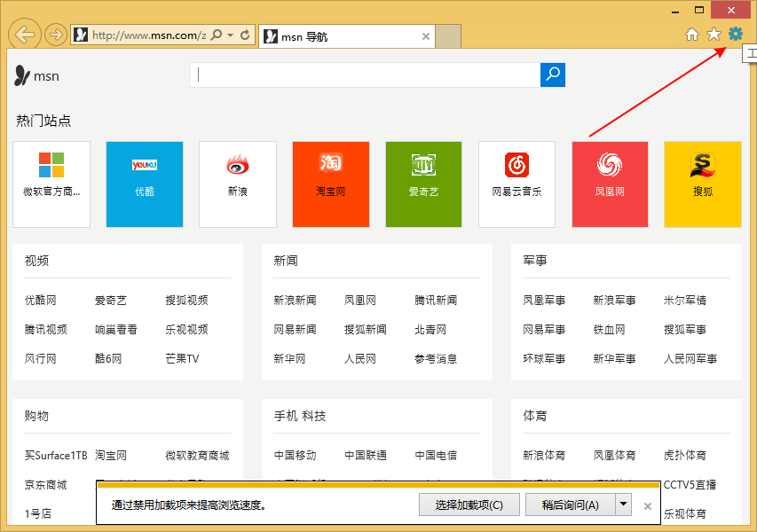Open the 优酷 Youku tile

pos(145,184)
